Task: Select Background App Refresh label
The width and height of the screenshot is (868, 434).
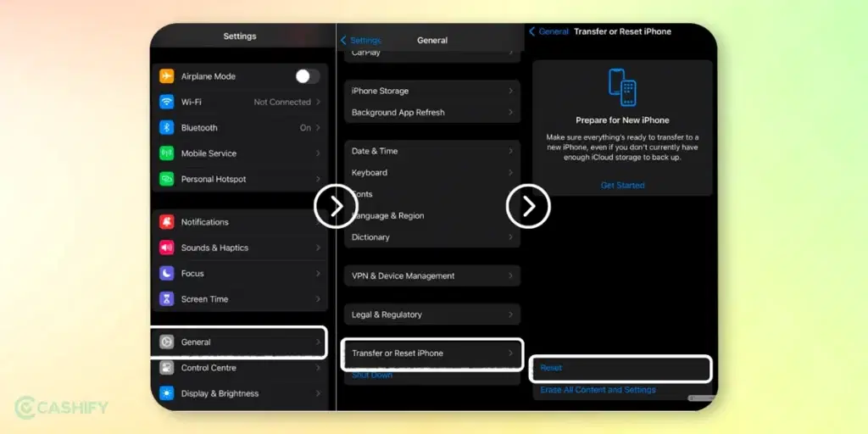Action: pos(398,113)
